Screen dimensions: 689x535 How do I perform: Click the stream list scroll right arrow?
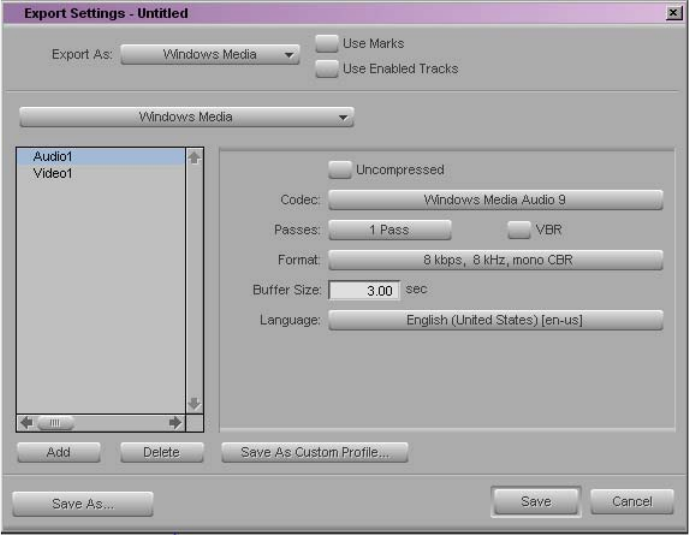(x=175, y=423)
